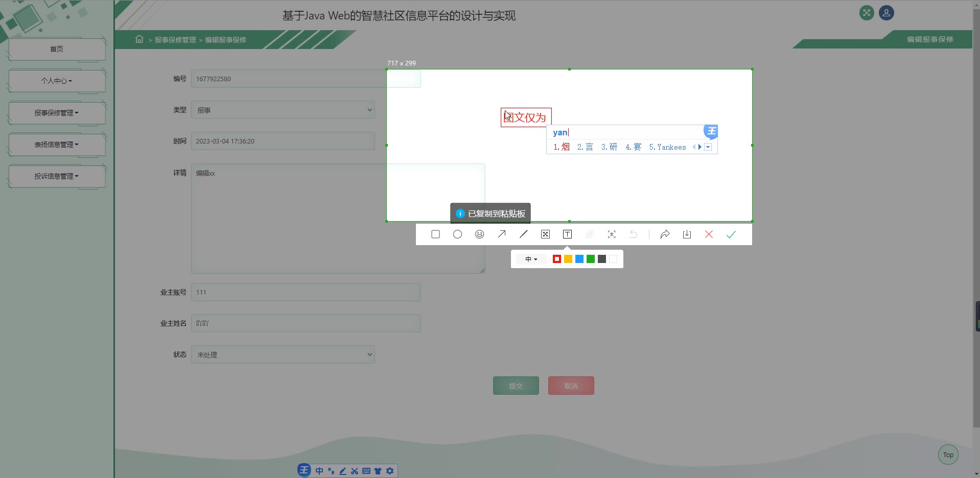Click the IME scissors screenshot tool
The height and width of the screenshot is (478, 980).
355,471
